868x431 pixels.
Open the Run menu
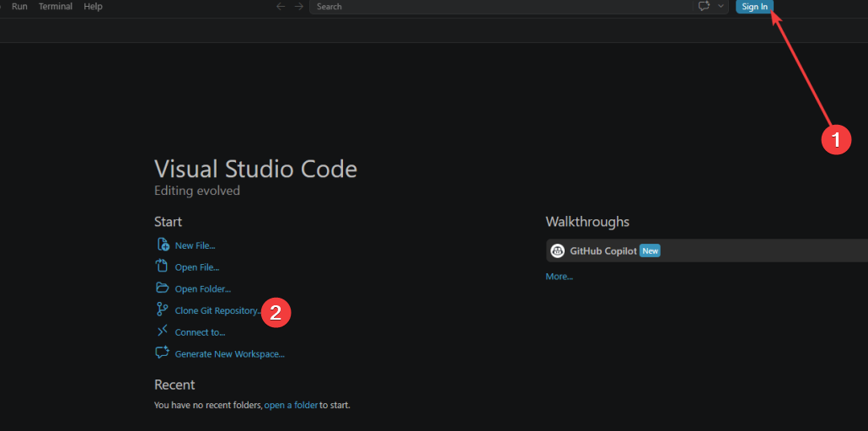pyautogui.click(x=19, y=7)
